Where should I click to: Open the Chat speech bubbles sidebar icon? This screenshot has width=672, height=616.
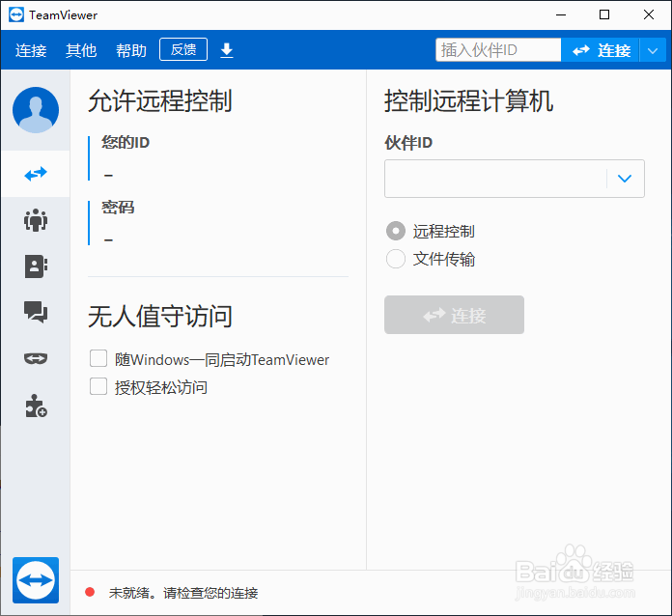36,312
